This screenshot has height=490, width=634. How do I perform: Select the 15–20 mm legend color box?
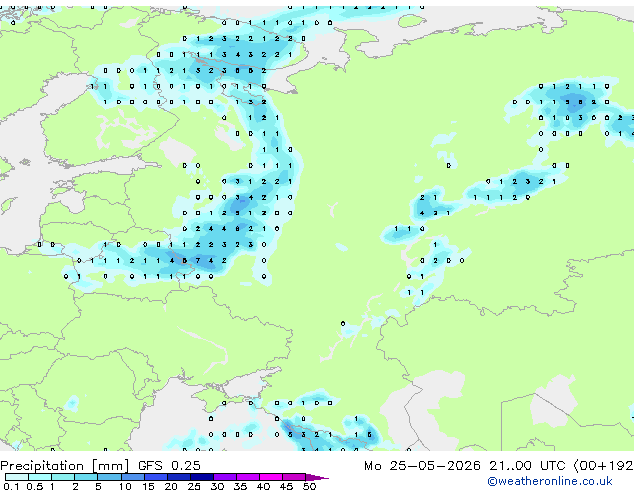tap(156, 477)
